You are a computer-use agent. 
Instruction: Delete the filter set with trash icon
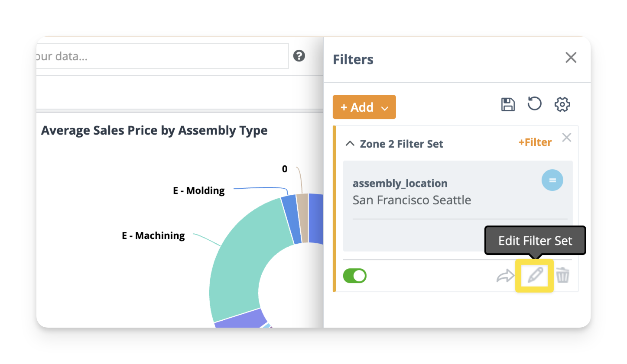(x=562, y=275)
